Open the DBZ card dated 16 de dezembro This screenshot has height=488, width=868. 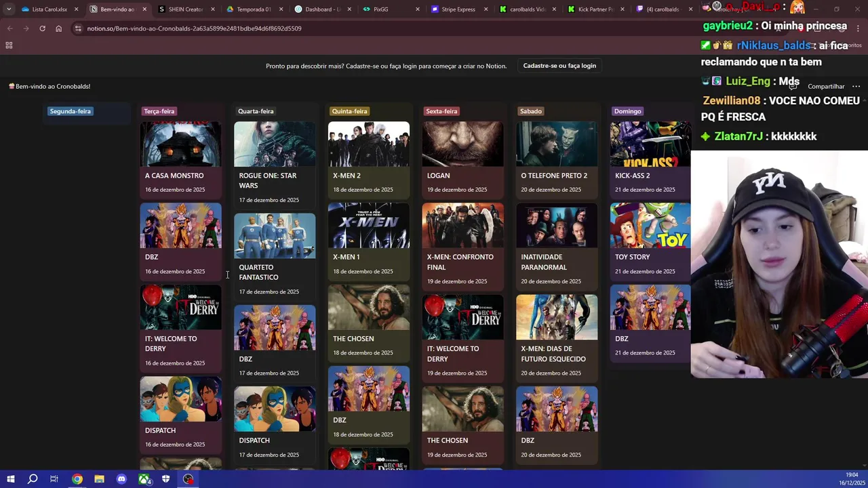180,241
